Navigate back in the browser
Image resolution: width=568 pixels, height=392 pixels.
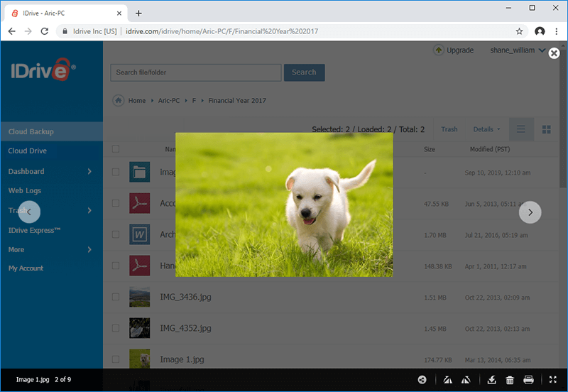click(11, 31)
